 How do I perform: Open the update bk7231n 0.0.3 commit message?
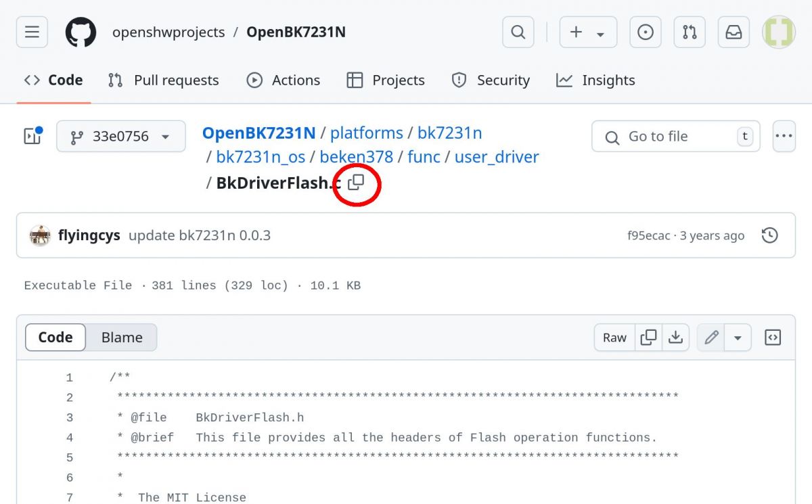point(200,235)
